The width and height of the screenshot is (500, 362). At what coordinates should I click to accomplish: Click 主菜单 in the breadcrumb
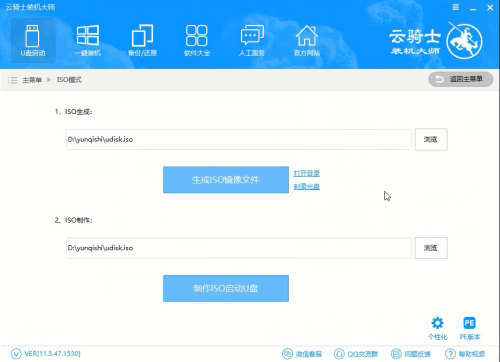[32, 80]
